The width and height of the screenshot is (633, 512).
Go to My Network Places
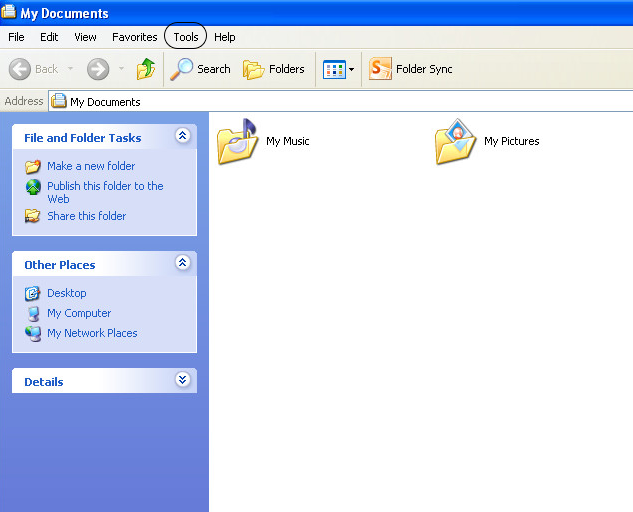click(92, 333)
